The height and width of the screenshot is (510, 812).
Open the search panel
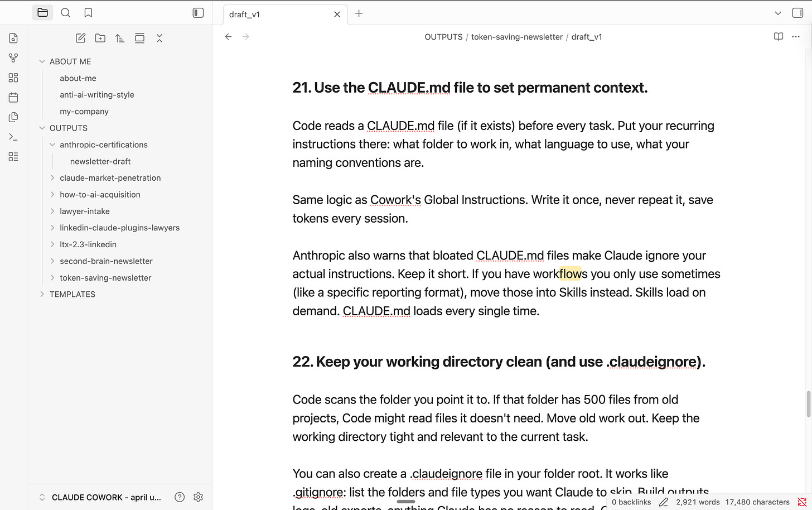[65, 12]
